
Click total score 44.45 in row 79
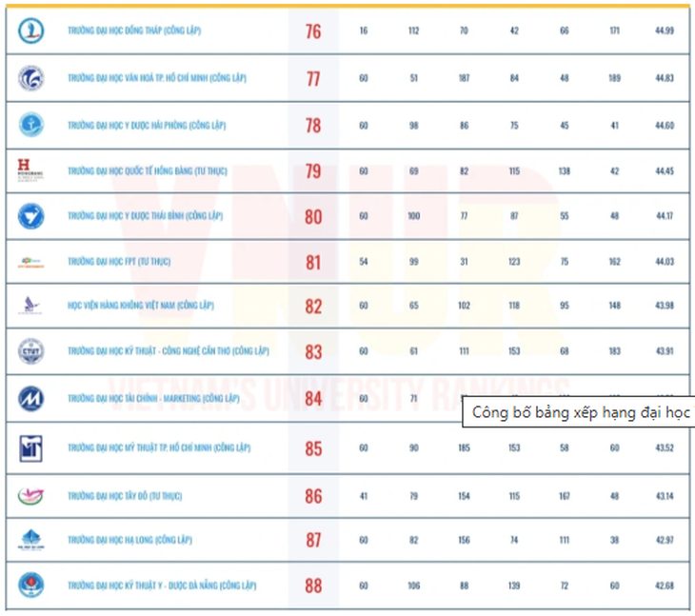665,171
